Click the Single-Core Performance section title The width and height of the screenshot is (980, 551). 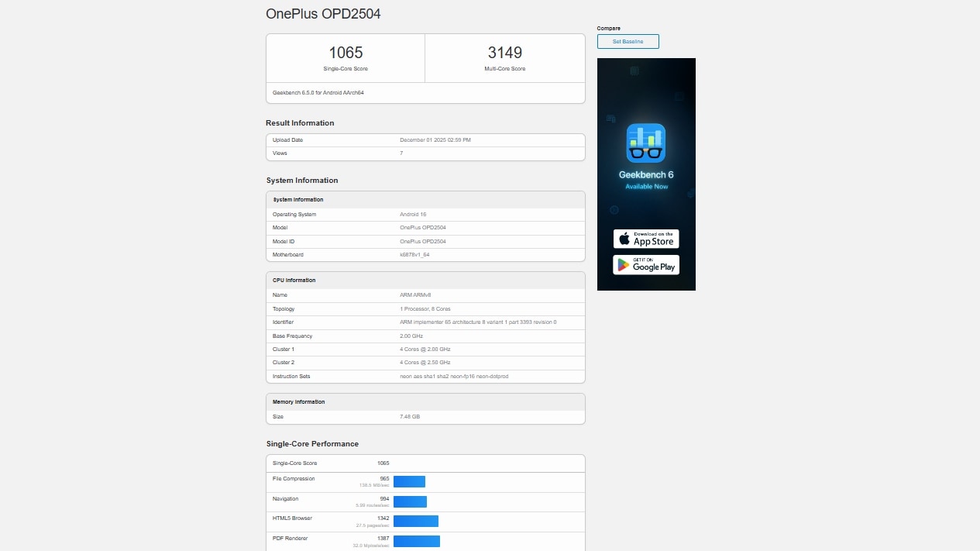(x=311, y=443)
